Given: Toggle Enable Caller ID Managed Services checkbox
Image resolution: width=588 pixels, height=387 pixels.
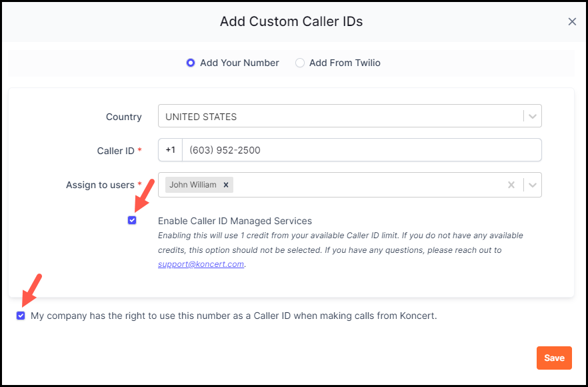Looking at the screenshot, I should (x=132, y=220).
